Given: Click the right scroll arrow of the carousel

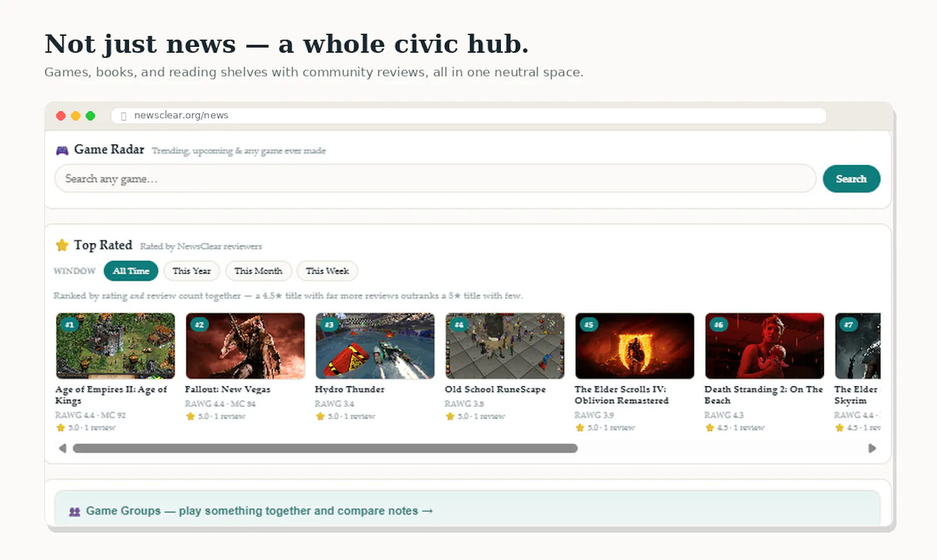Looking at the screenshot, I should coord(872,448).
